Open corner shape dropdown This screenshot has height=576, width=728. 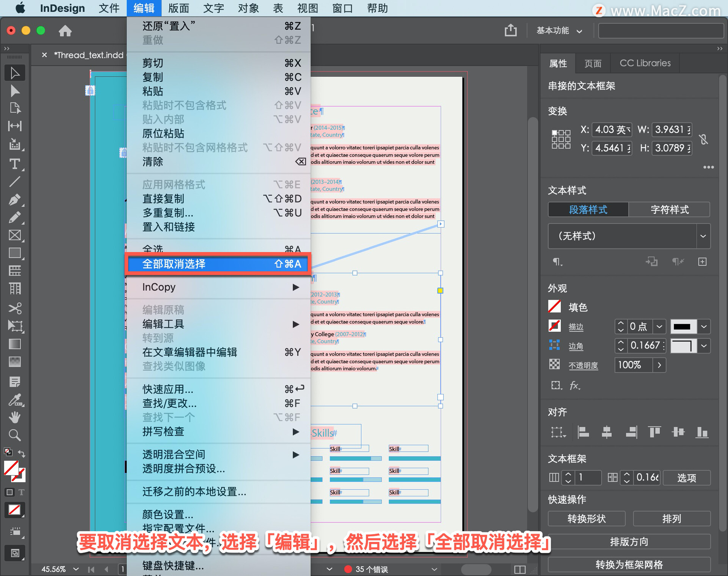(x=704, y=346)
